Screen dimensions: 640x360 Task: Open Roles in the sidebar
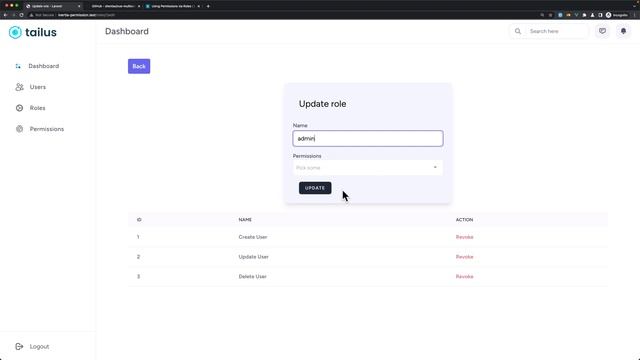(x=37, y=108)
